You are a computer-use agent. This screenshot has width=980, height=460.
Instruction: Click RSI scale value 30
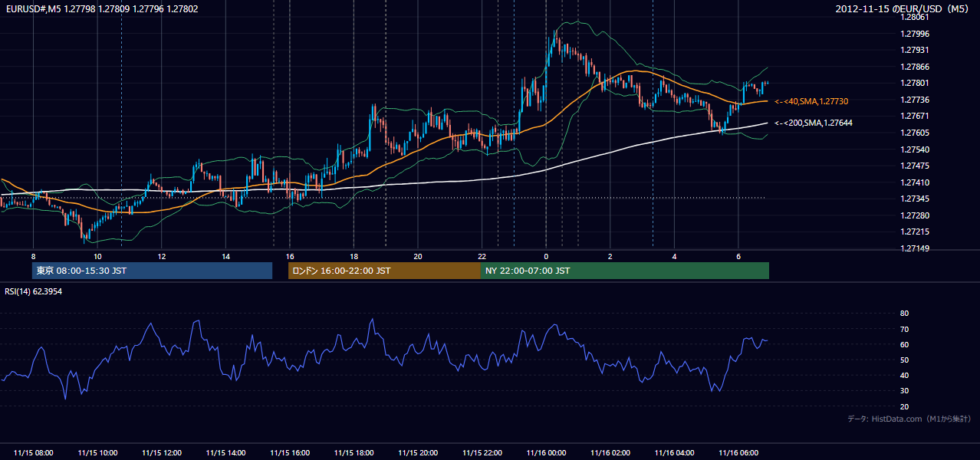(x=904, y=391)
